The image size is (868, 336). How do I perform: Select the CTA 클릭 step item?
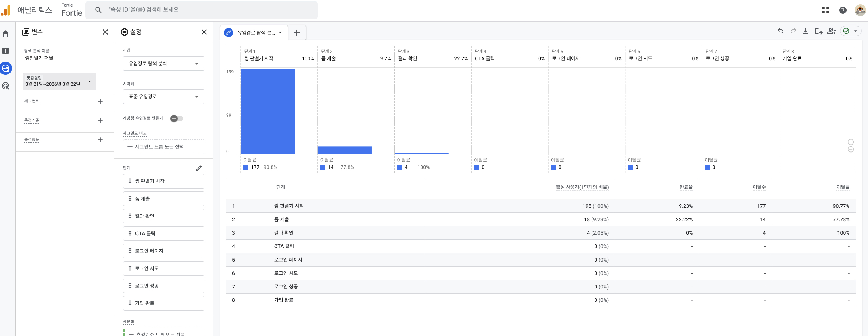coord(164,234)
